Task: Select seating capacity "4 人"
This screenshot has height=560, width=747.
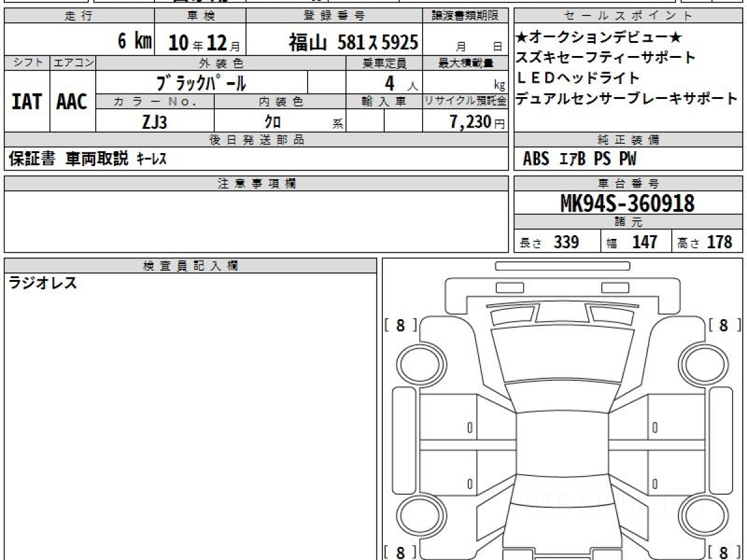Action: (403, 83)
